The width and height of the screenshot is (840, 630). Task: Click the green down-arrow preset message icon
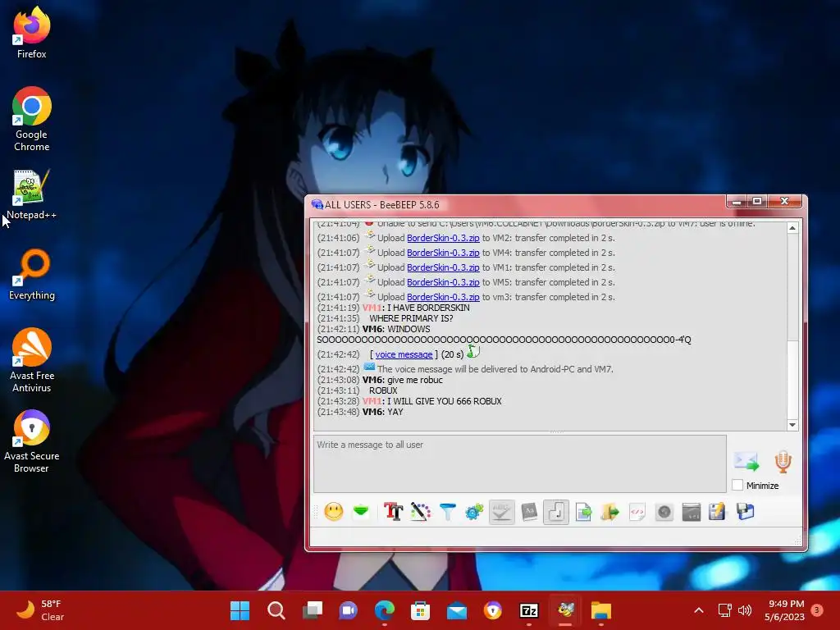(x=361, y=512)
